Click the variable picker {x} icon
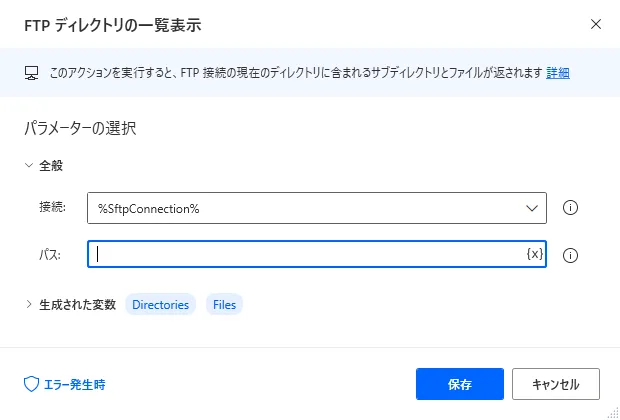The image size is (620, 420). (534, 255)
